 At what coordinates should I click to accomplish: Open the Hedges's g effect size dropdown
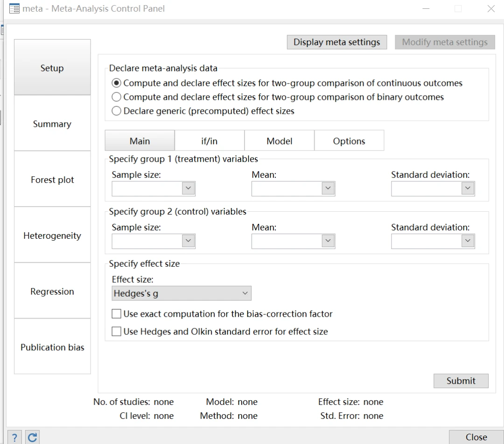(x=182, y=293)
